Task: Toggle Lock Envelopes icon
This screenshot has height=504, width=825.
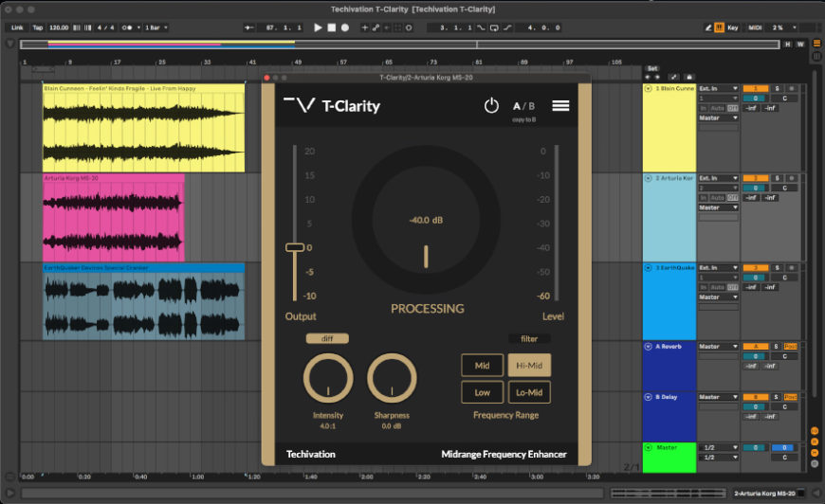Action: pos(689,78)
